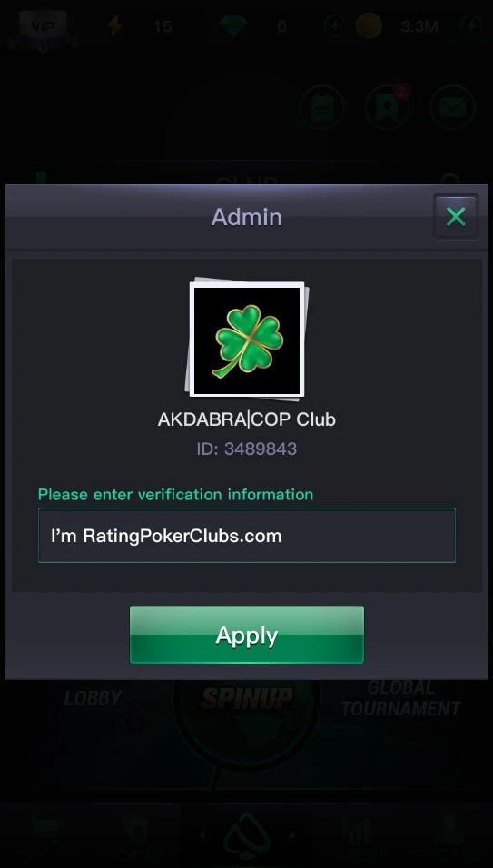Tap the gold coin icon
Image resolution: width=493 pixels, height=868 pixels.
pos(369,26)
